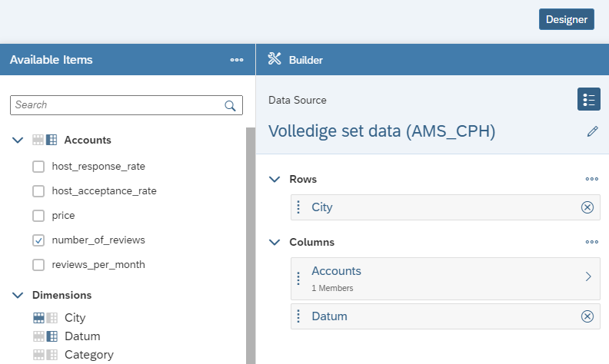The width and height of the screenshot is (609, 364).
Task: Collapse the Accounts tree section
Action: pos(18,140)
